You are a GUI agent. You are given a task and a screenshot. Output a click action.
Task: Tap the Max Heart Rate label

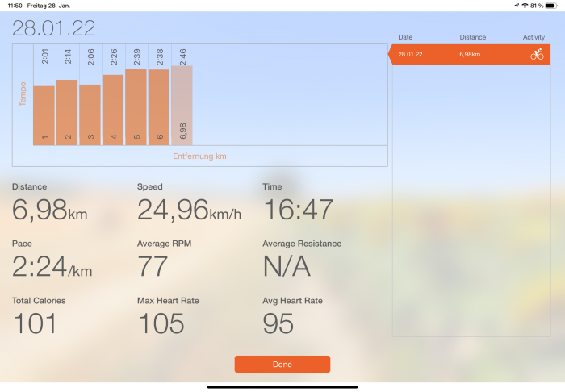[168, 301]
